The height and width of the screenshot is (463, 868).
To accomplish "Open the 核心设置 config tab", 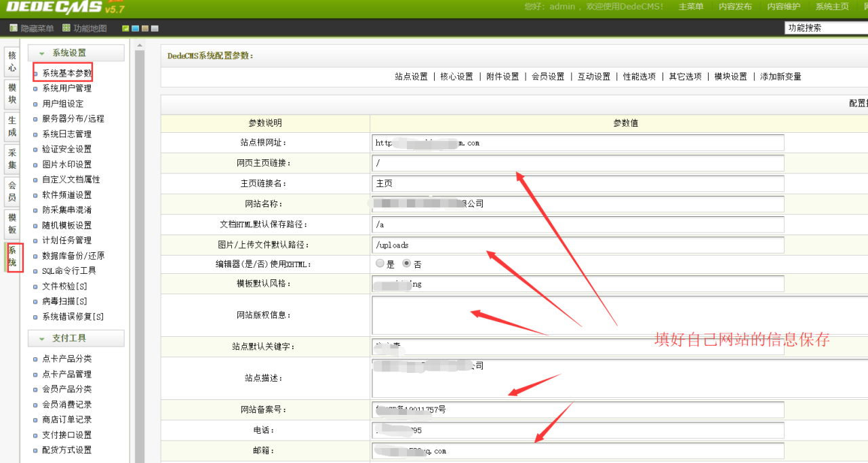I will click(457, 77).
